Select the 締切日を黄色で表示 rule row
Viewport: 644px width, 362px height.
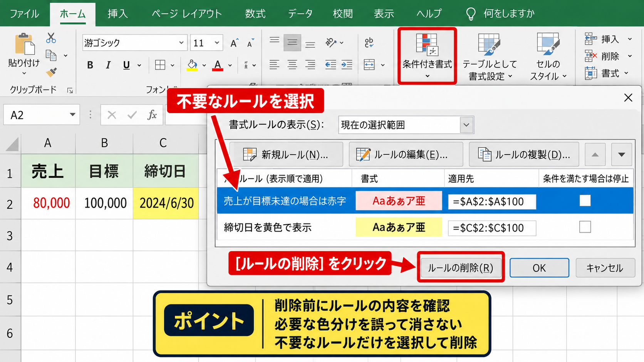pyautogui.click(x=425, y=227)
